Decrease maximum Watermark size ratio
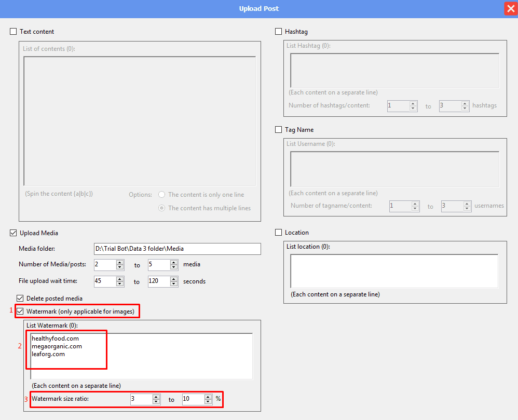 coord(208,402)
